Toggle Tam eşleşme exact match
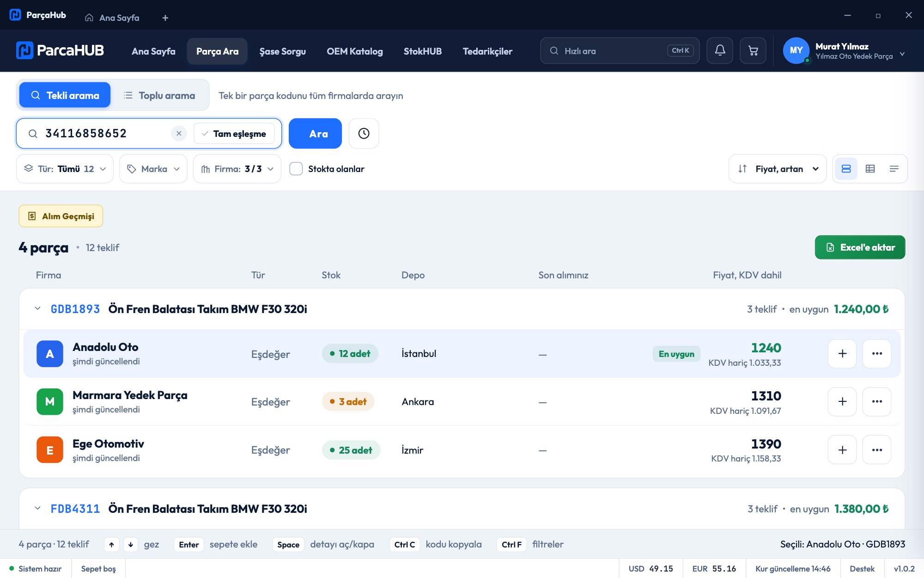The width and height of the screenshot is (924, 578). tap(234, 134)
